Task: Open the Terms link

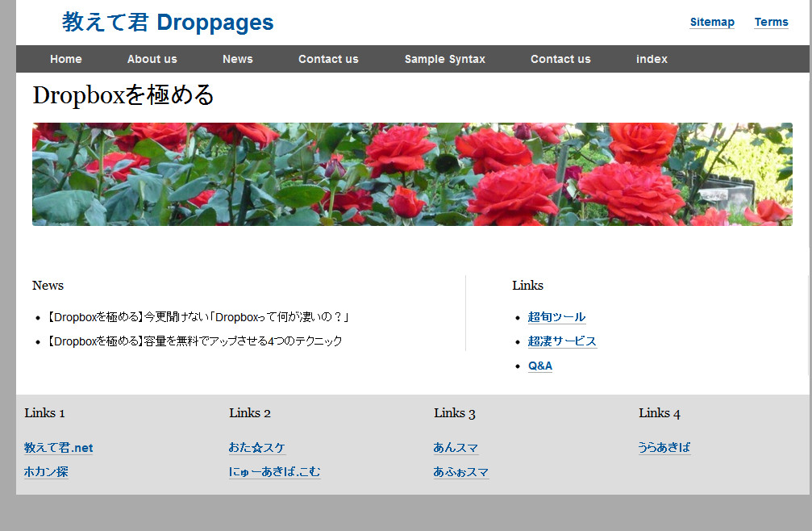Action: click(x=771, y=22)
